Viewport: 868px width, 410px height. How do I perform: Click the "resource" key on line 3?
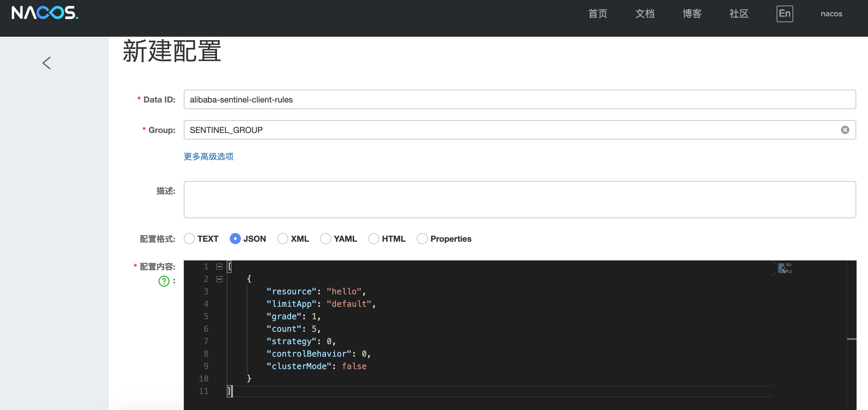pyautogui.click(x=291, y=292)
